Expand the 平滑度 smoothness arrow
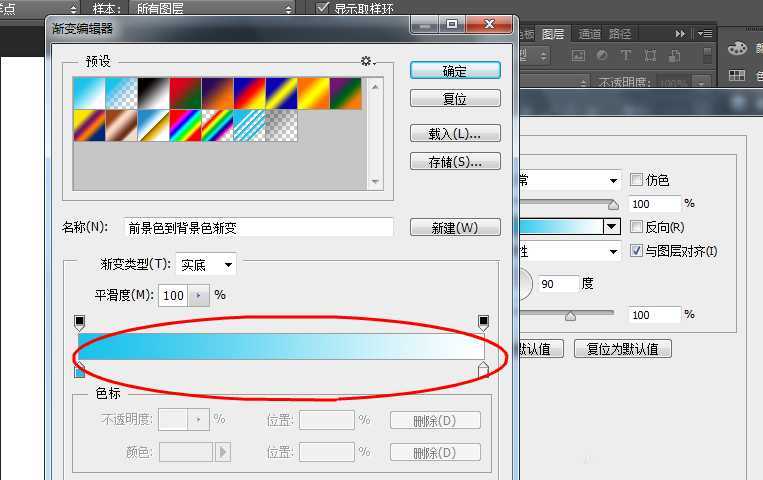Image resolution: width=763 pixels, height=480 pixels. tap(199, 295)
